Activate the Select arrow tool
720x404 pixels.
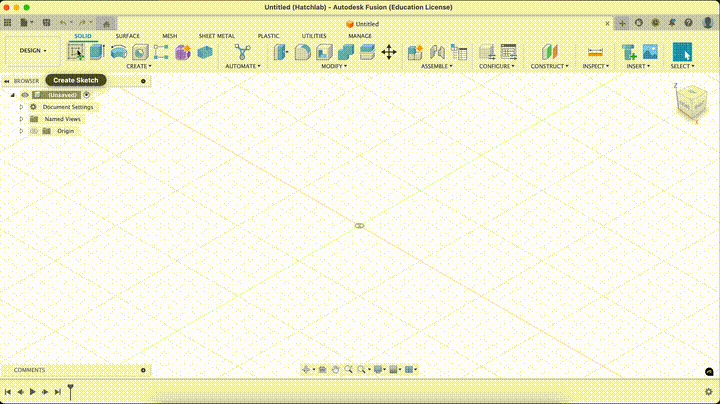[682, 52]
